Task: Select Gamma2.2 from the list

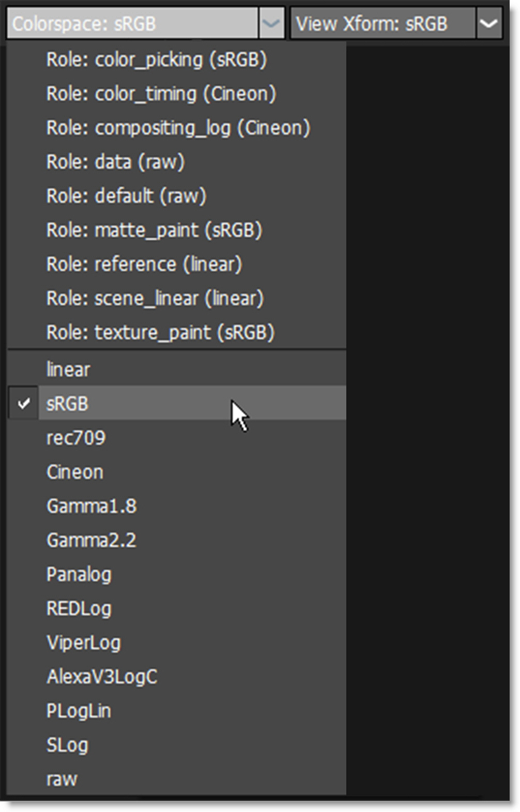Action: (x=91, y=541)
